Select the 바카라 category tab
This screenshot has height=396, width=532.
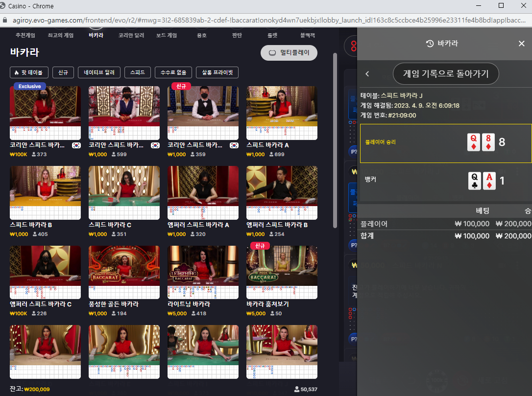pos(96,35)
